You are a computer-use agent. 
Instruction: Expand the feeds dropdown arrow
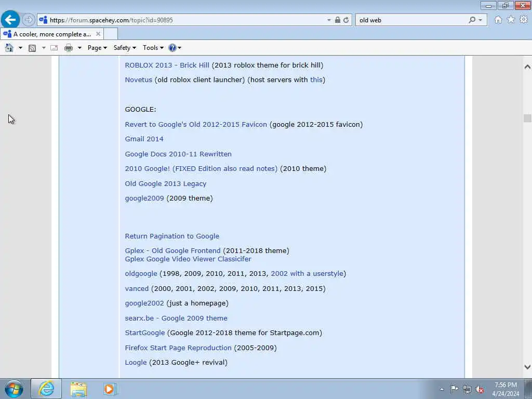(44, 48)
